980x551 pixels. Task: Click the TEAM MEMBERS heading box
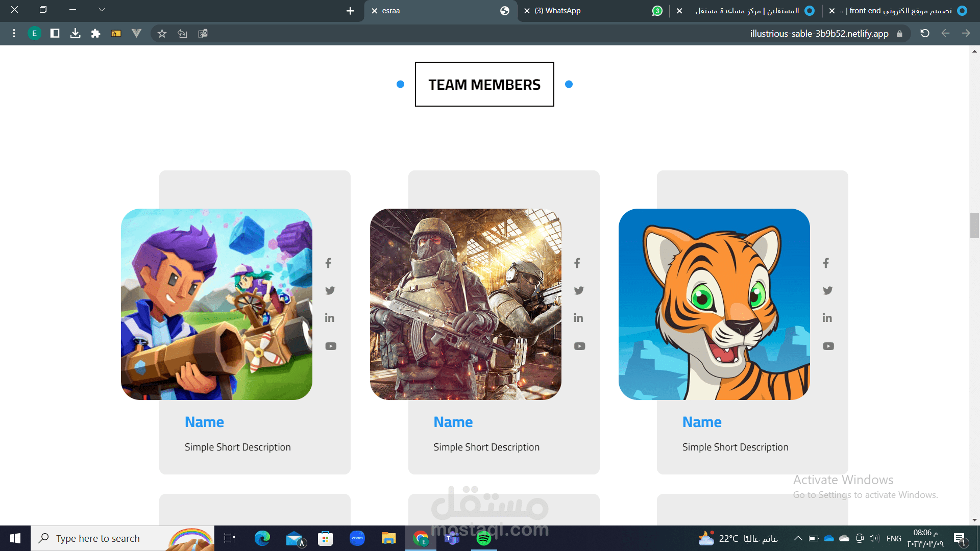tap(484, 84)
